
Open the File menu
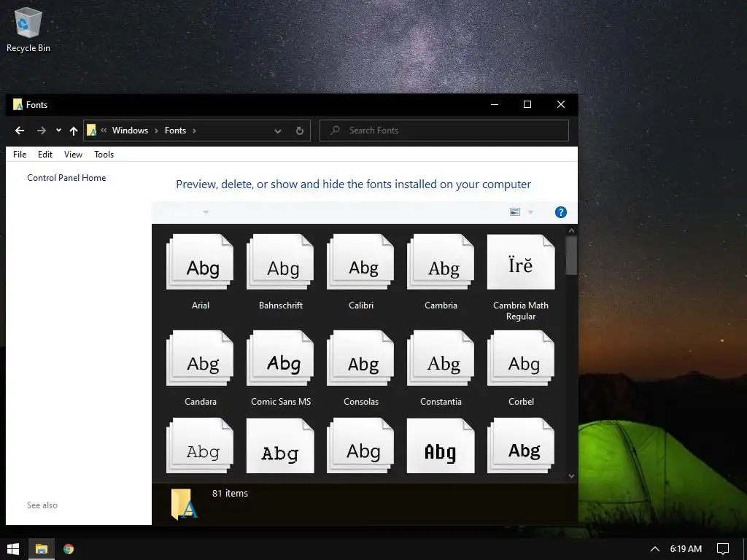(x=20, y=155)
